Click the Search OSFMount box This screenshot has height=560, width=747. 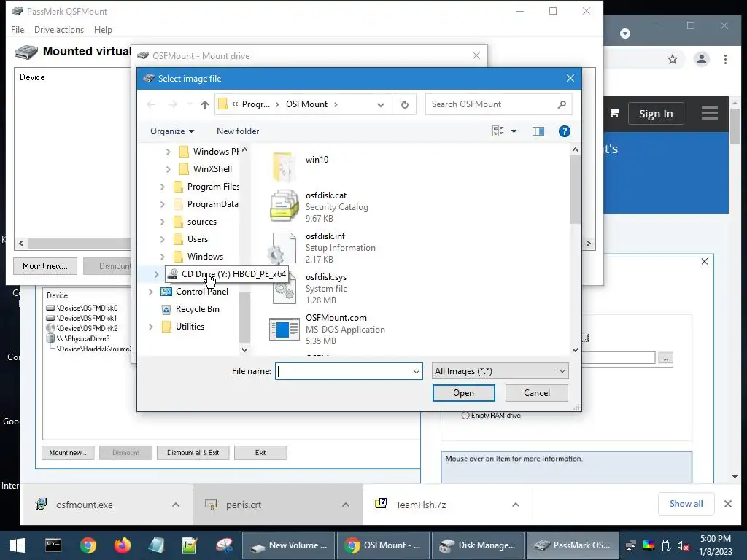tap(498, 104)
